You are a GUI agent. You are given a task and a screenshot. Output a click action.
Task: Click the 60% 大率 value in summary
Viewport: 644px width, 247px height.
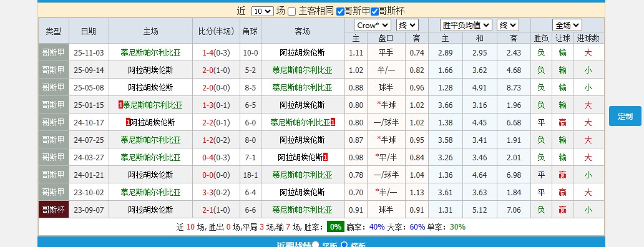pyautogui.click(x=417, y=227)
